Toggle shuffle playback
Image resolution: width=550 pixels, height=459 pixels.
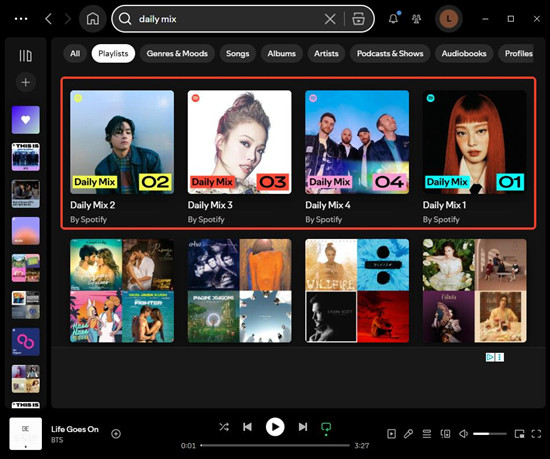[x=224, y=427]
